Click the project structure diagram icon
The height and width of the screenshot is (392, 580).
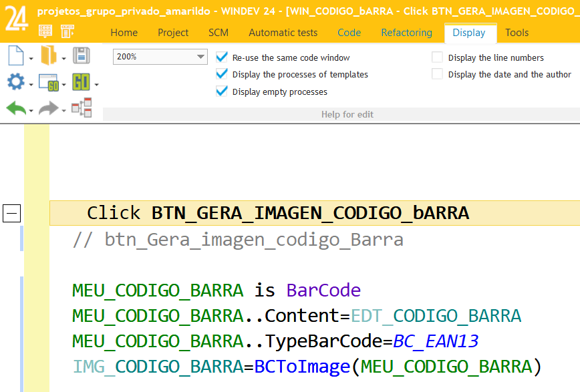point(82,108)
